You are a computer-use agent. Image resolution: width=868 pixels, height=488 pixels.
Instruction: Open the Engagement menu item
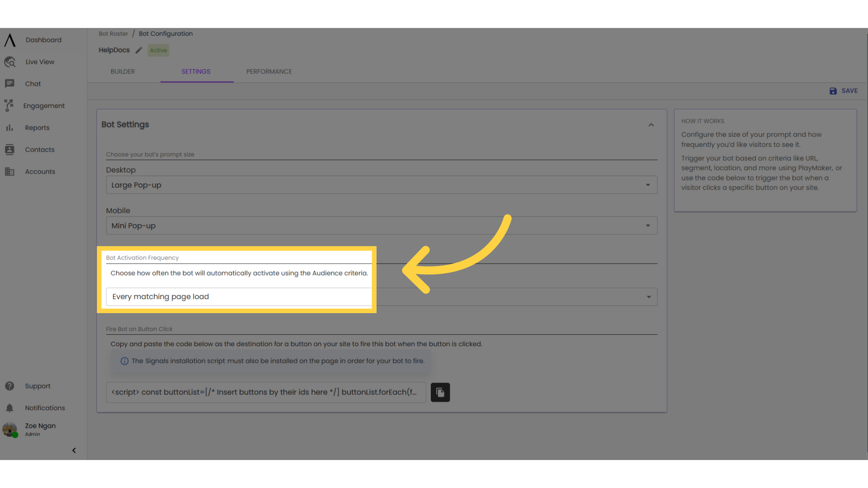pos(44,106)
